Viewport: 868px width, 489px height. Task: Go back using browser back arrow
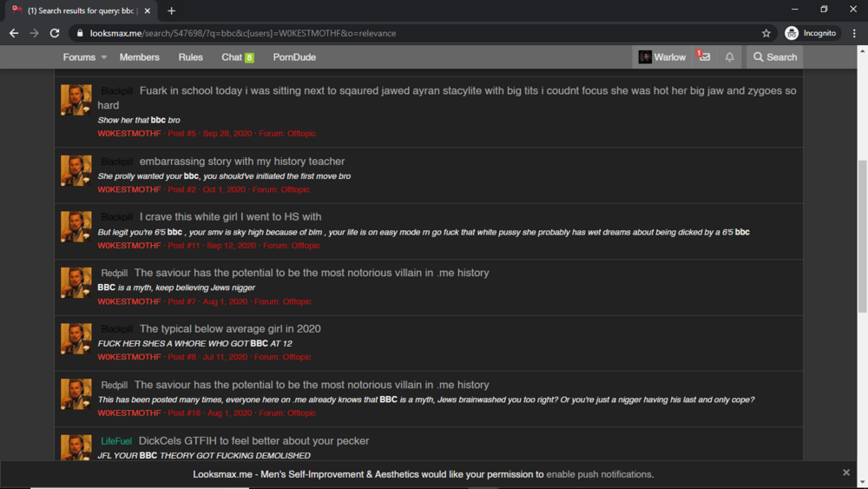click(x=14, y=33)
